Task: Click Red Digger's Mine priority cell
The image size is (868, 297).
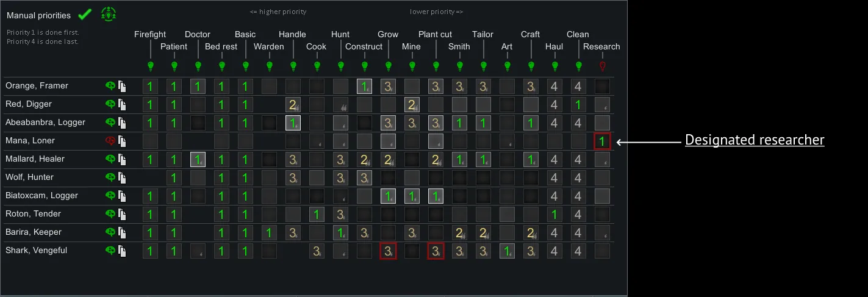Action: pyautogui.click(x=412, y=105)
